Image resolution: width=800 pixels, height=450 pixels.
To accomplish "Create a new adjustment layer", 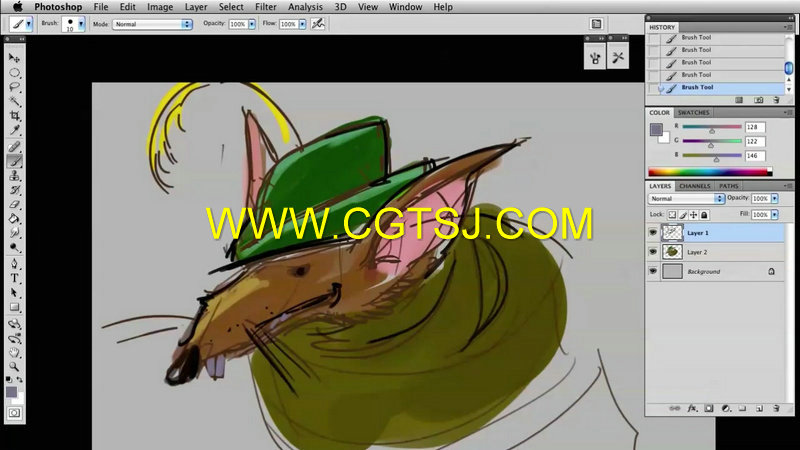I will point(726,408).
